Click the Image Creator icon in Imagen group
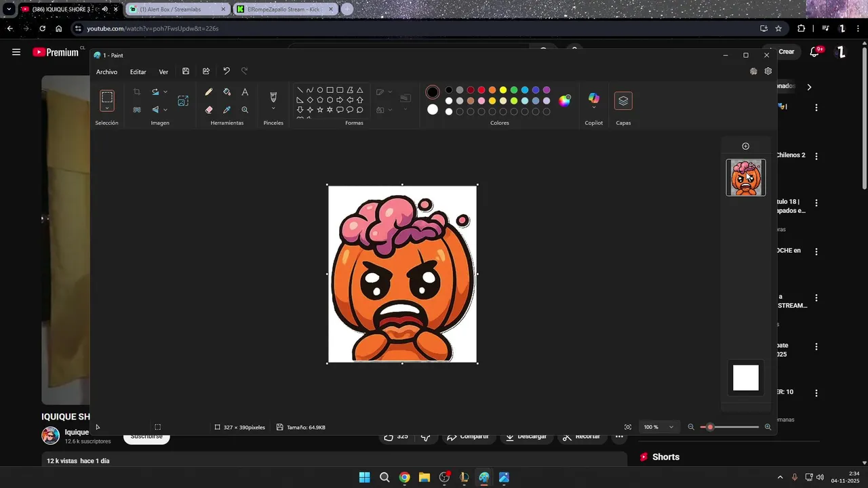 tap(183, 101)
